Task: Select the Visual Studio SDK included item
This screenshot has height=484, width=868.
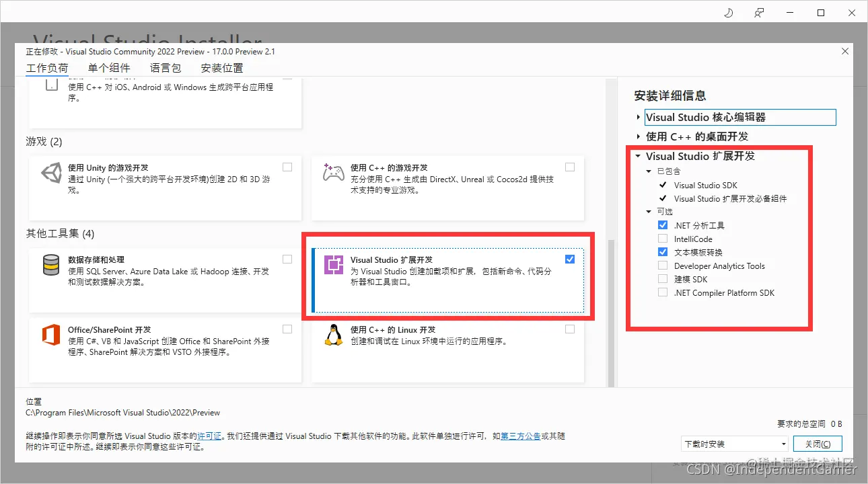Action: (x=706, y=186)
